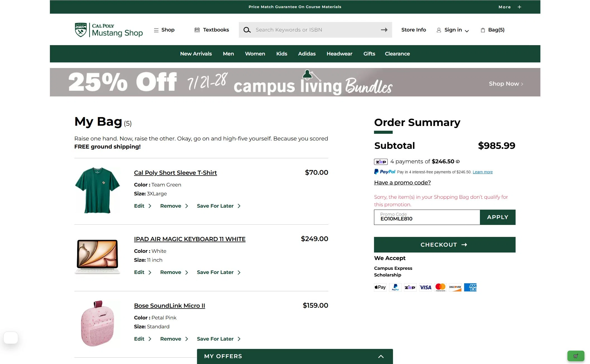Click the green floating cart icon

point(576,356)
